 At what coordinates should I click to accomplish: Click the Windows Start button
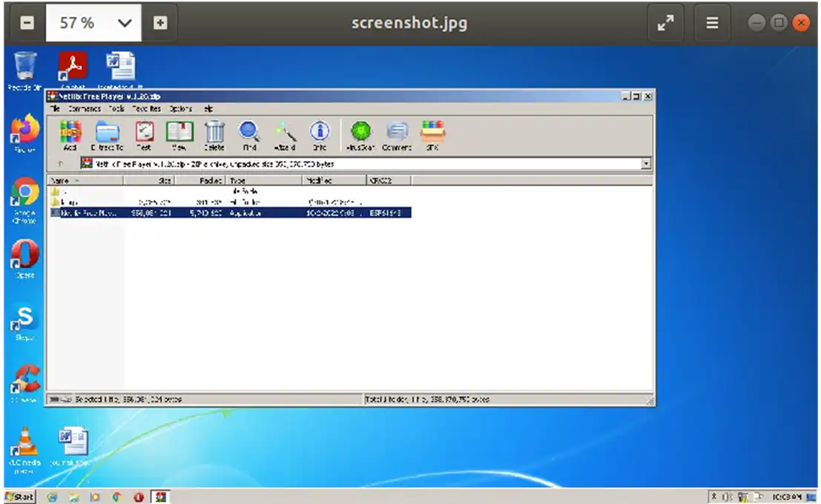point(20,497)
